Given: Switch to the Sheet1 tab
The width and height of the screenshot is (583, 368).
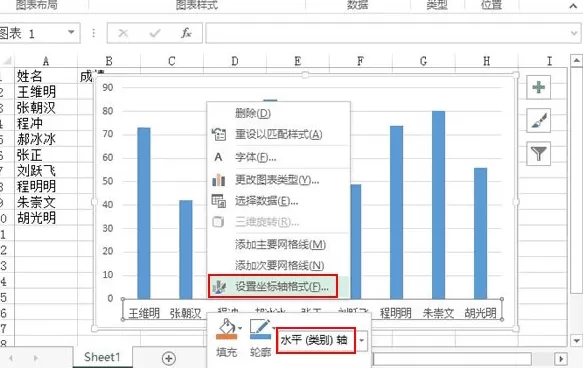Looking at the screenshot, I should coord(102,357).
